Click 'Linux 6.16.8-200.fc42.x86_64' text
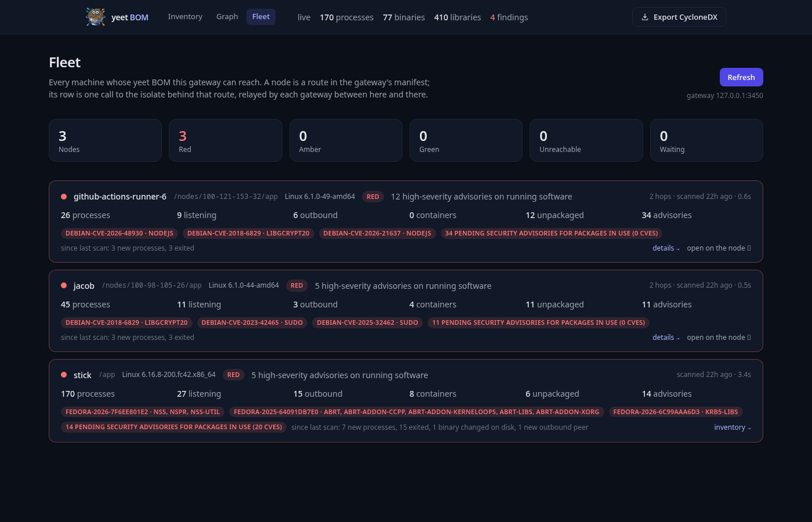The height and width of the screenshot is (522, 812). (169, 375)
